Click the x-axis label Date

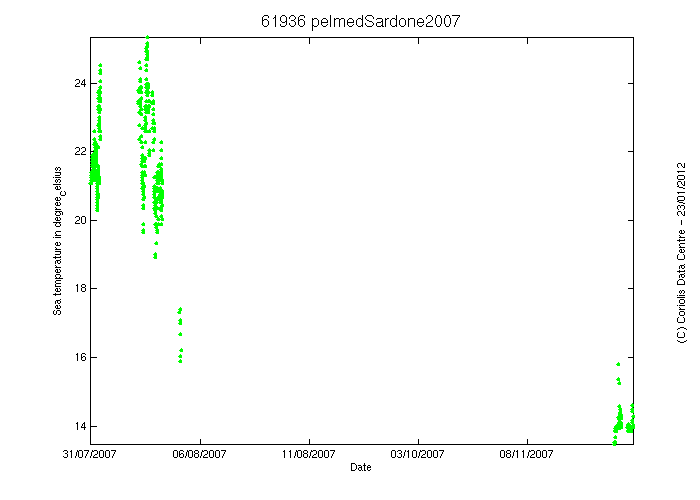click(x=361, y=467)
